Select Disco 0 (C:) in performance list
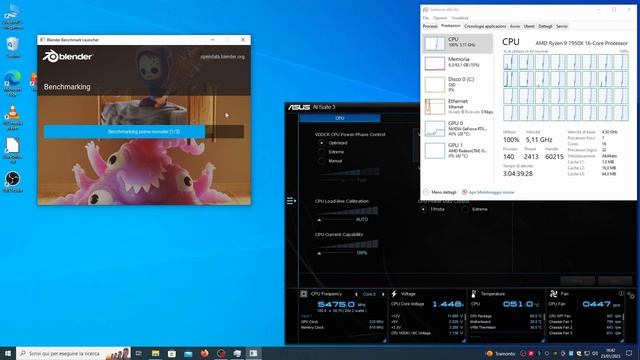 (458, 84)
